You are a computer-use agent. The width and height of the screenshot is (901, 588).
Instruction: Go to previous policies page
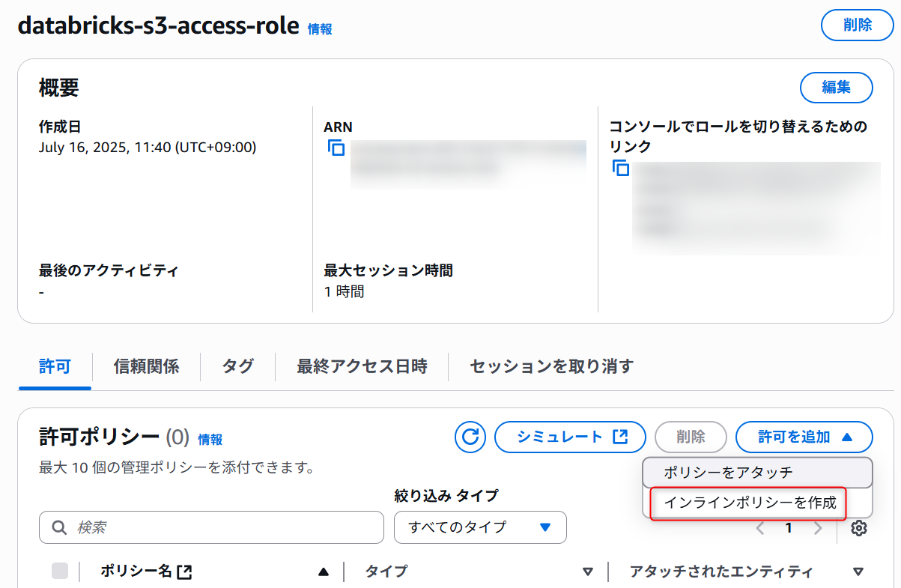tap(760, 528)
